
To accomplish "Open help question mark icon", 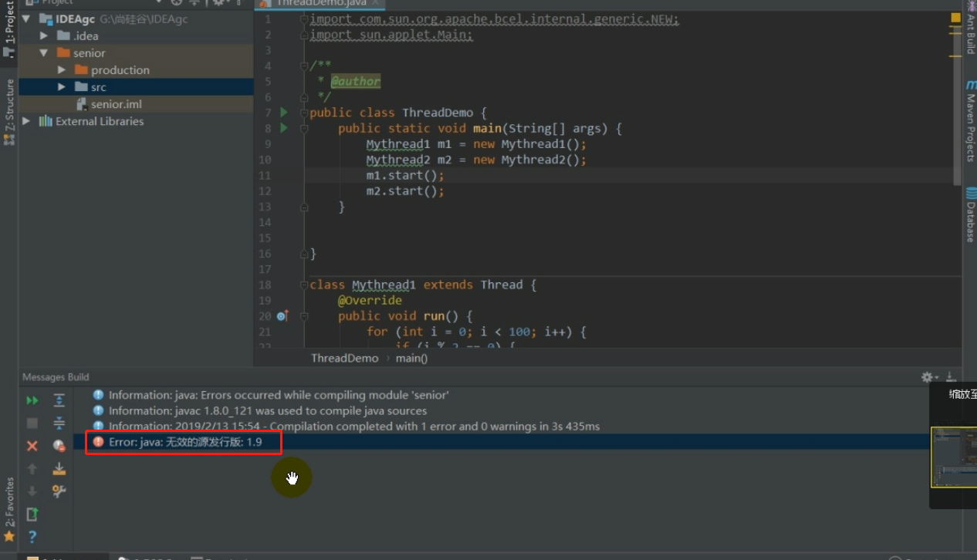I will tap(32, 536).
